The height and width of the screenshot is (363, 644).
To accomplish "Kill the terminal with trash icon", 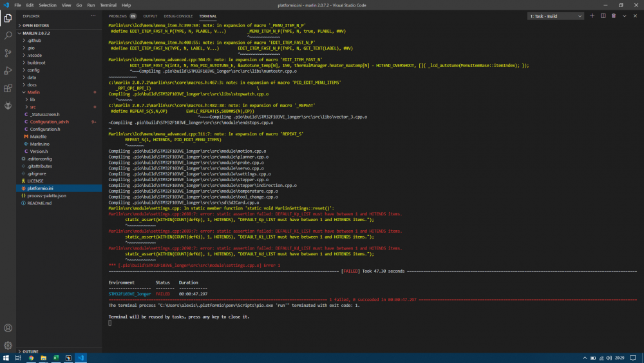I will (x=614, y=16).
